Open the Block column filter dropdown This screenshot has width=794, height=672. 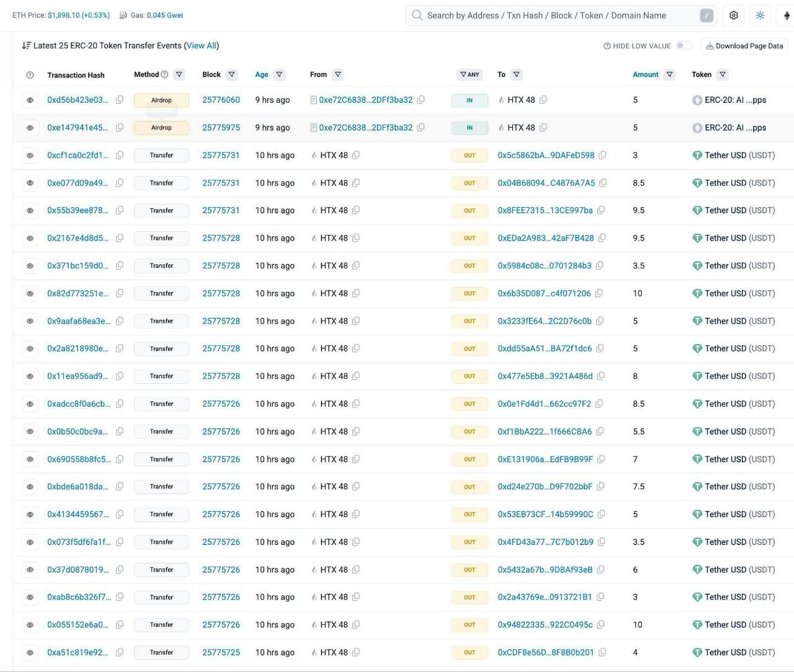click(x=232, y=74)
